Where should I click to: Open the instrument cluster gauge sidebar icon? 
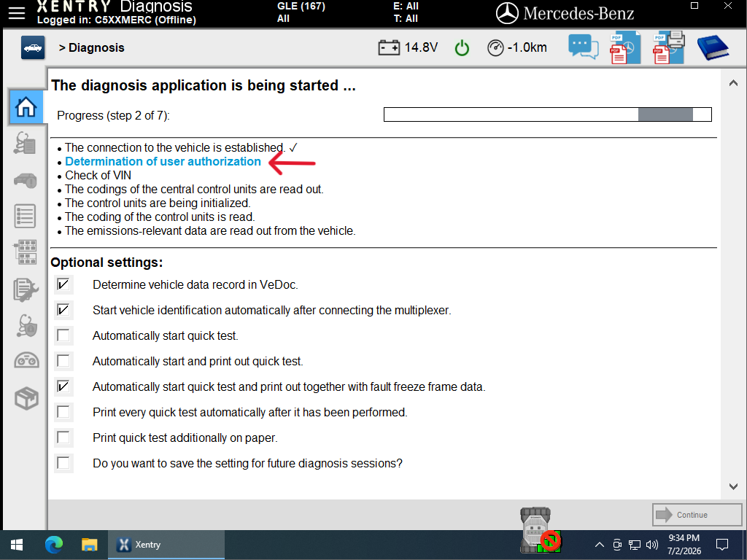26,360
